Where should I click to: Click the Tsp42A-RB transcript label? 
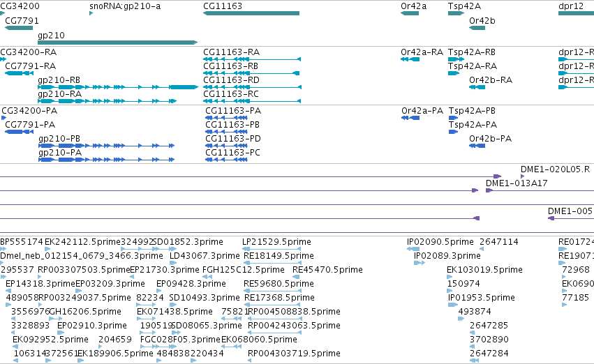(472, 52)
